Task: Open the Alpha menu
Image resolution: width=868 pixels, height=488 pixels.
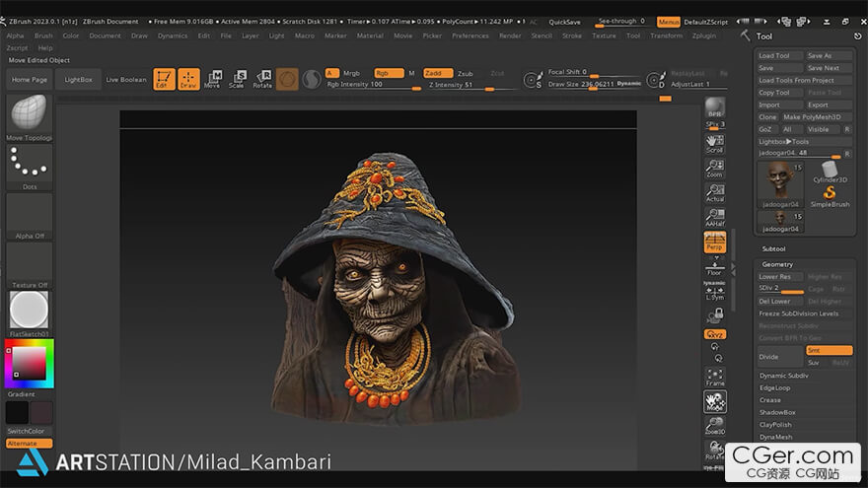Action: (16, 35)
